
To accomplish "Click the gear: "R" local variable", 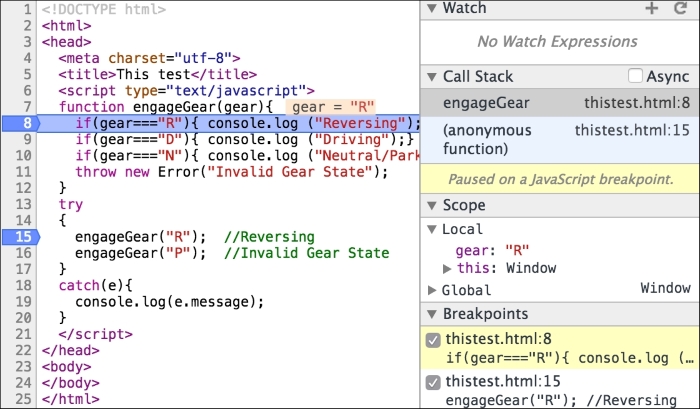I will click(x=492, y=250).
